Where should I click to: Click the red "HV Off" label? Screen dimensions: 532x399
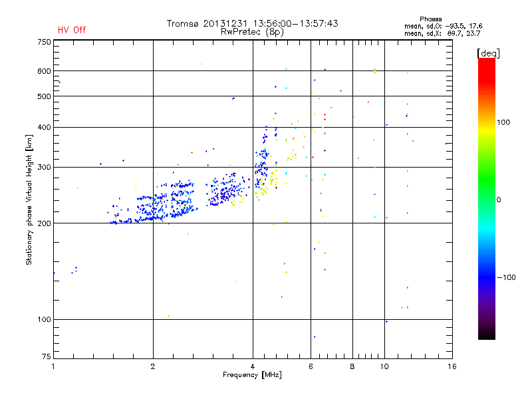click(72, 30)
